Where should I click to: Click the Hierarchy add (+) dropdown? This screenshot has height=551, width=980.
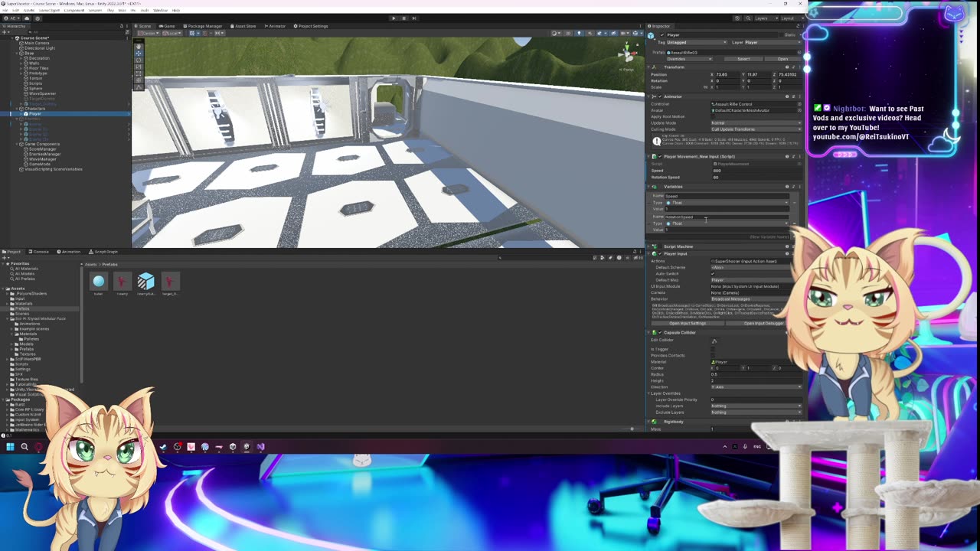point(6,32)
